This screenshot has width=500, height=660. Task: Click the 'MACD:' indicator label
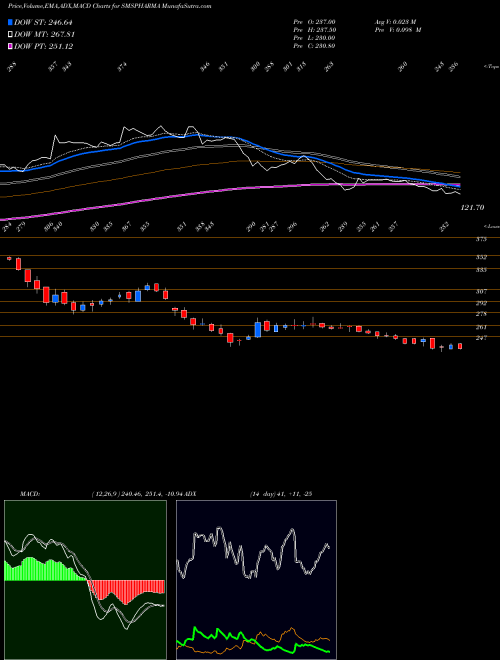(30, 494)
